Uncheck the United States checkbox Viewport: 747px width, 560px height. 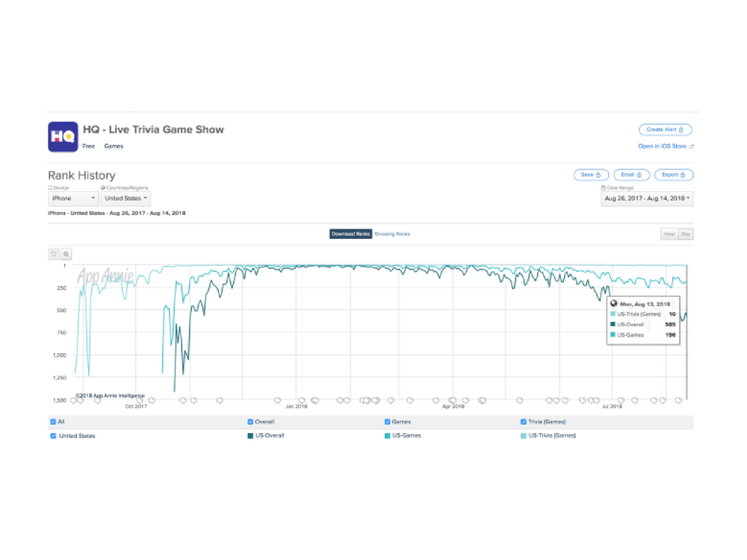pyautogui.click(x=52, y=435)
